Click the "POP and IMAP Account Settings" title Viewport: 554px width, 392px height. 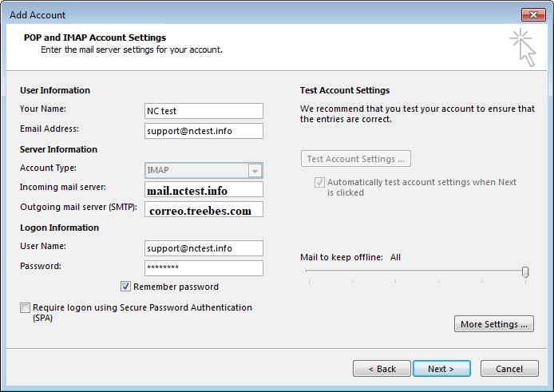pos(95,38)
